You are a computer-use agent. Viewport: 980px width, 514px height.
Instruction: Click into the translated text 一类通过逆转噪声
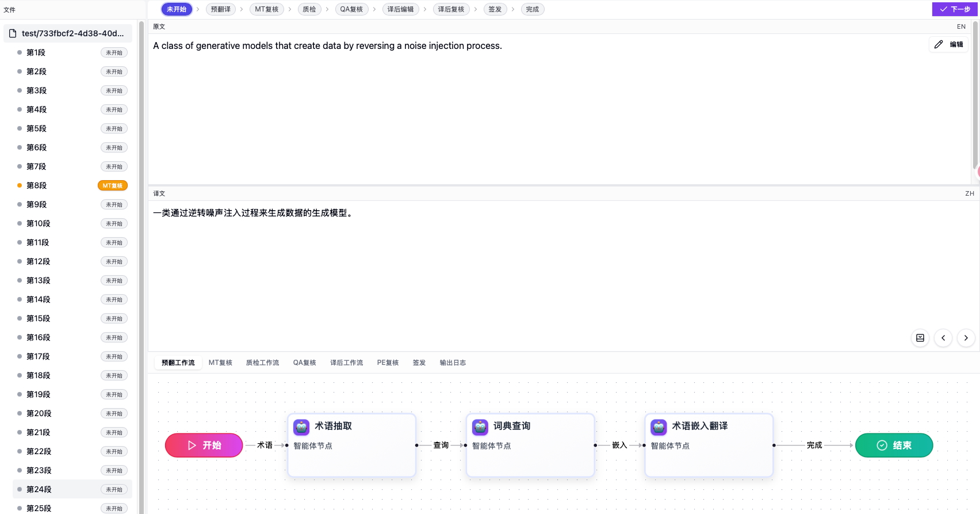point(254,213)
